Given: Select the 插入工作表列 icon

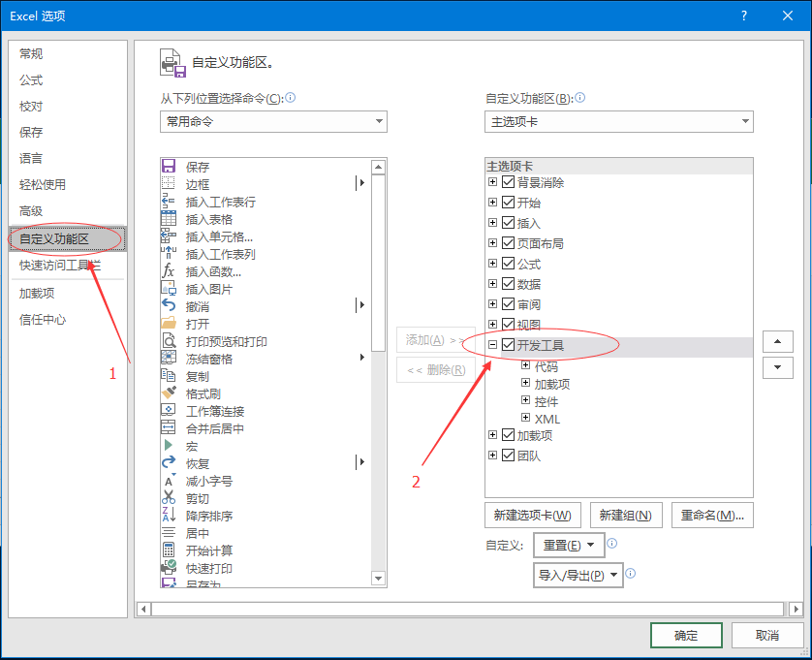Looking at the screenshot, I should [169, 253].
